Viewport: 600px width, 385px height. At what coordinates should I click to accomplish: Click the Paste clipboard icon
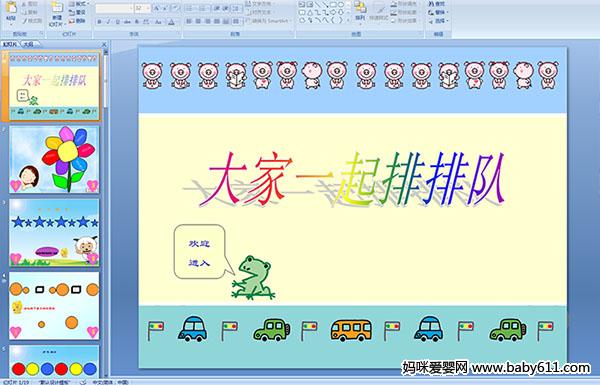coord(11,8)
